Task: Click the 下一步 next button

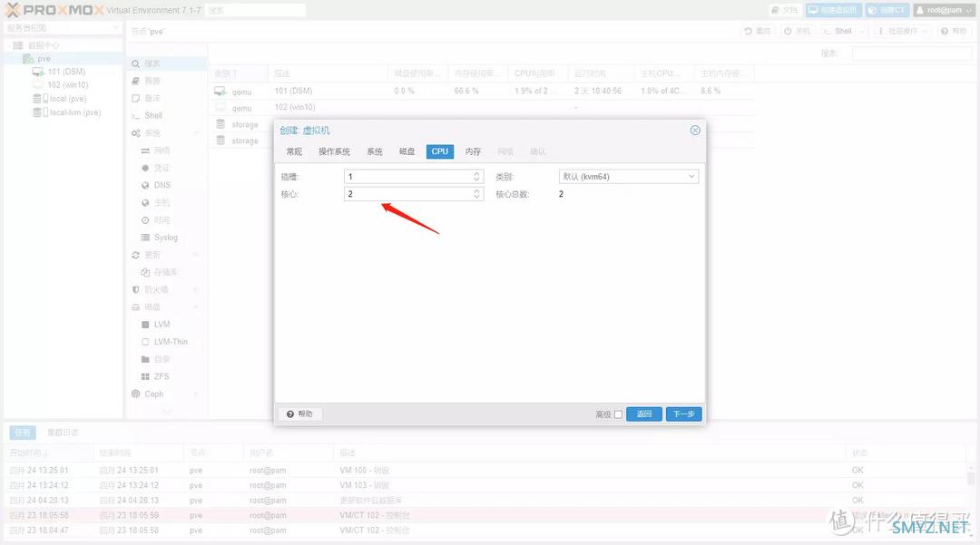Action: (x=684, y=414)
